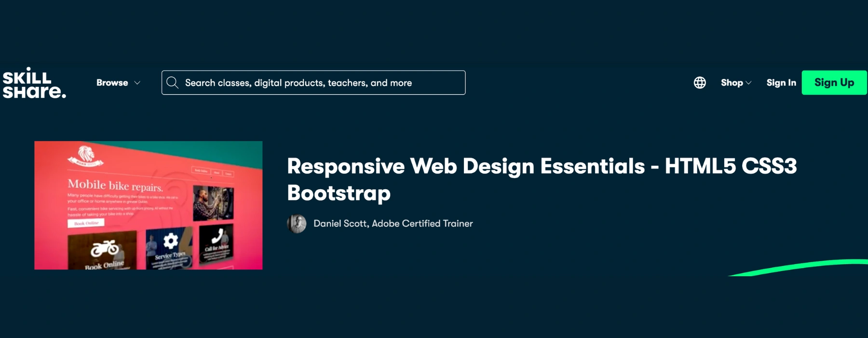Click the lion logo in the course thumbnail

86,155
